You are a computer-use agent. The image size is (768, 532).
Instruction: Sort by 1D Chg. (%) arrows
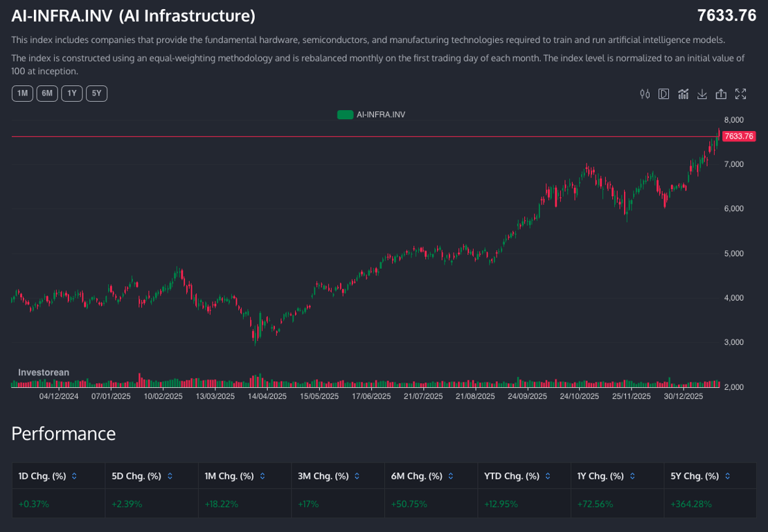click(75, 477)
